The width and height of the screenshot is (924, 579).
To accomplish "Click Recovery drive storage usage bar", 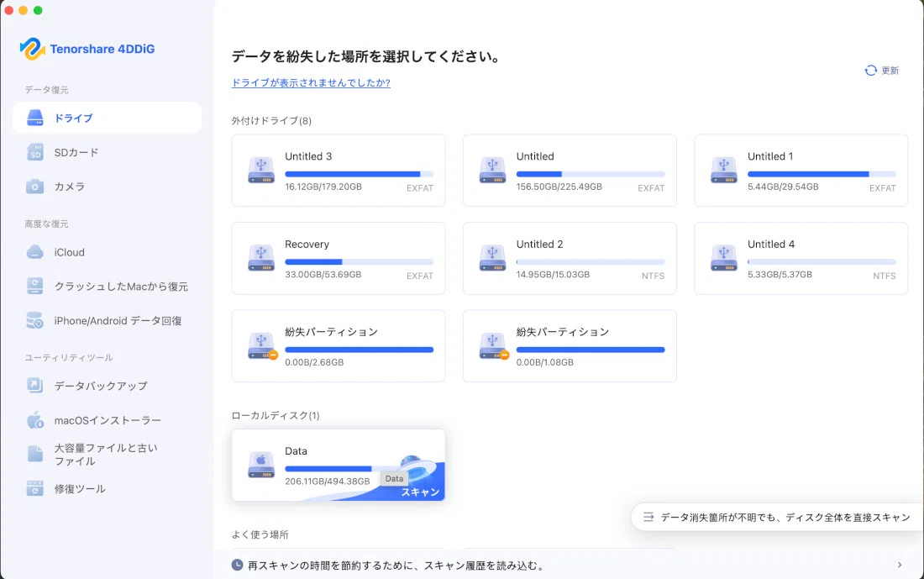I will (x=359, y=262).
